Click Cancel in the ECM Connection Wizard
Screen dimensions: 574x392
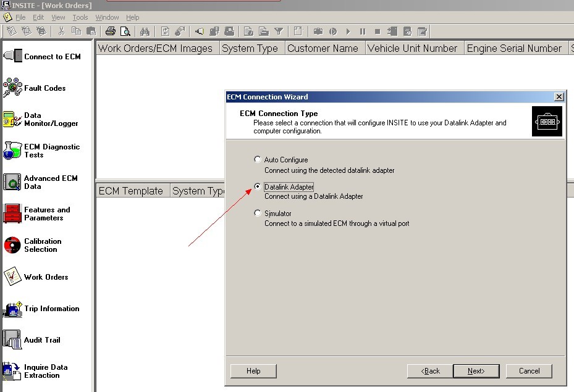coord(529,371)
